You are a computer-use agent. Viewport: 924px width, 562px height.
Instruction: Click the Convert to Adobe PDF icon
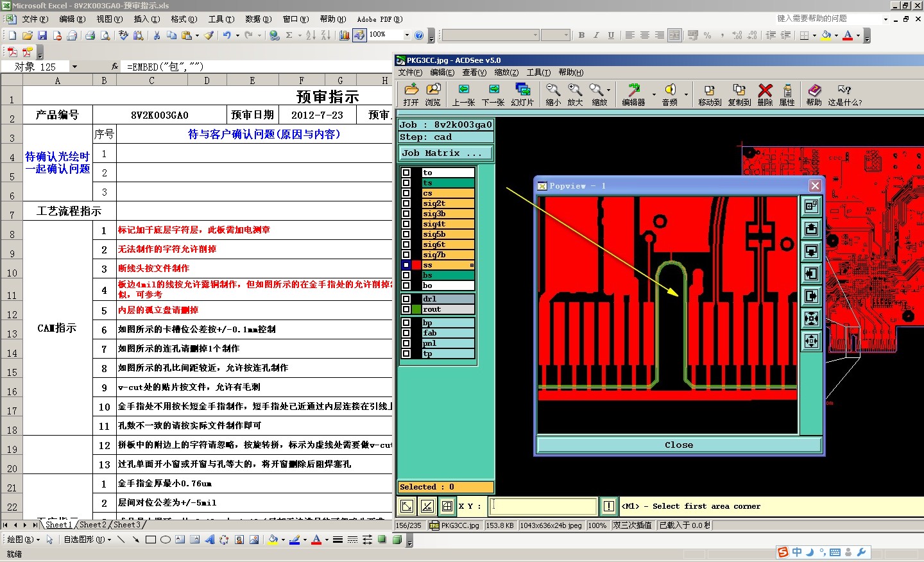point(12,51)
